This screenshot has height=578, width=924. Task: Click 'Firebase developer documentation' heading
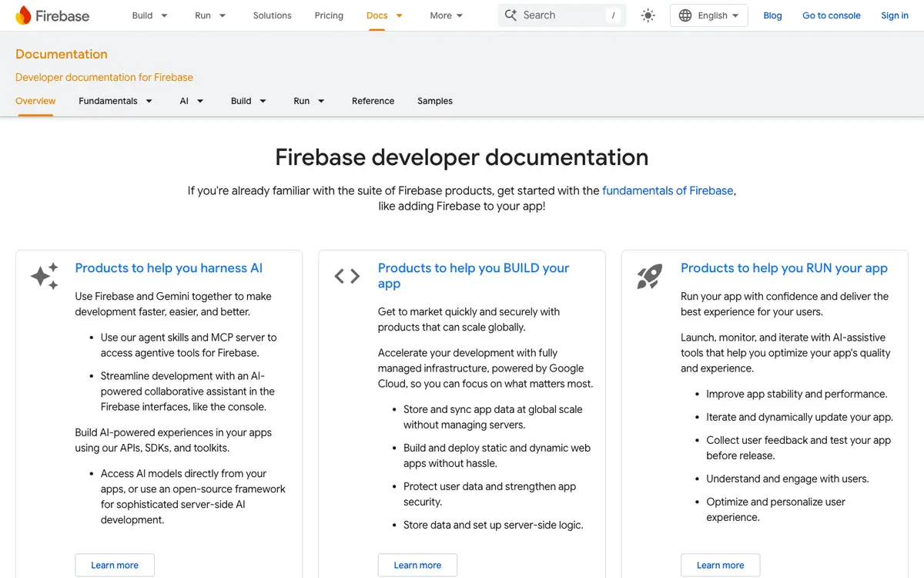(x=462, y=157)
